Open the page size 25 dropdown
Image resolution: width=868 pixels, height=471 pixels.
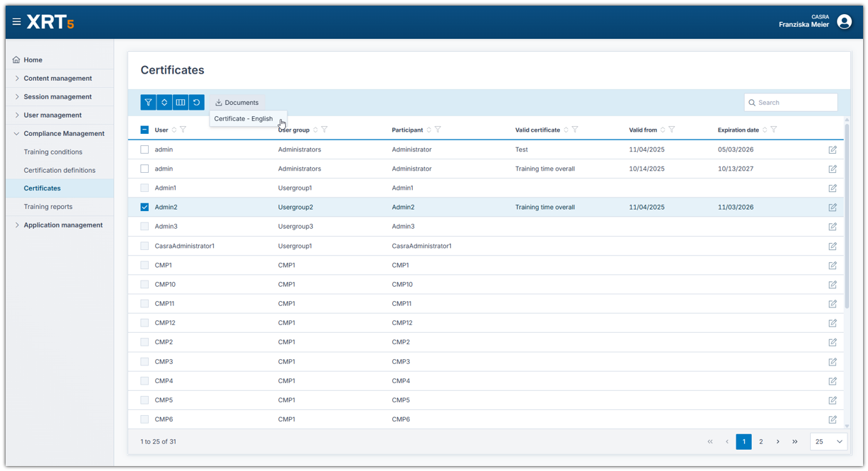coord(828,441)
